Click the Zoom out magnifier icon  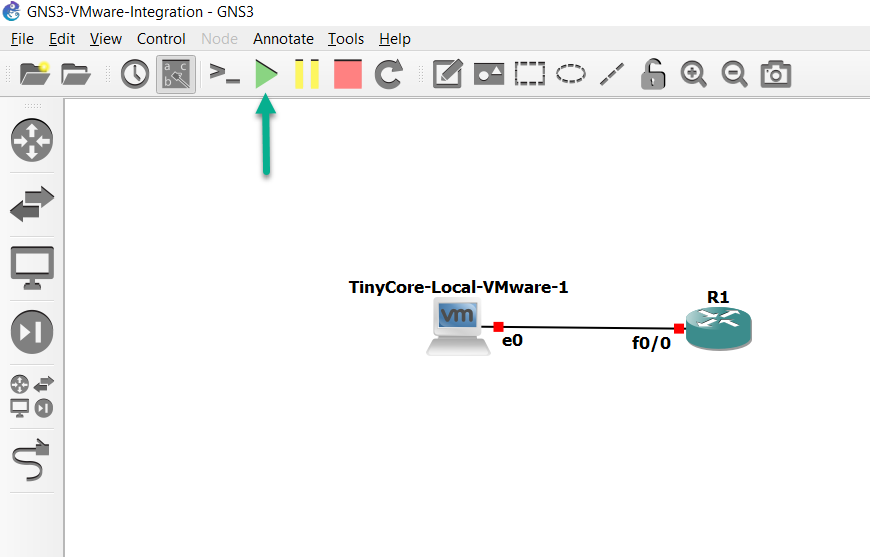click(x=735, y=74)
